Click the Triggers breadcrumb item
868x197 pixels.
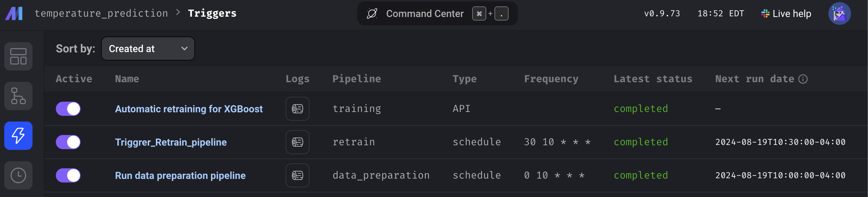[x=212, y=13]
